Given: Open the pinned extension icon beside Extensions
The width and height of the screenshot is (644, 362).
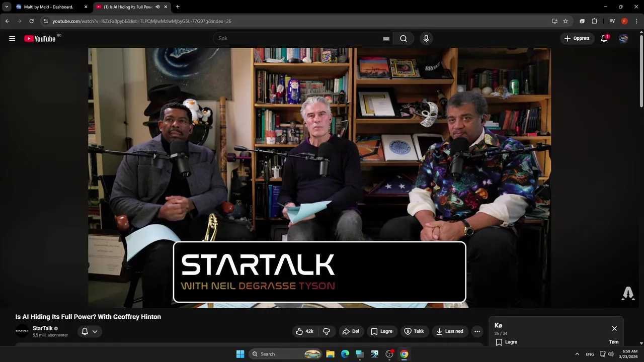Looking at the screenshot, I should click(582, 21).
